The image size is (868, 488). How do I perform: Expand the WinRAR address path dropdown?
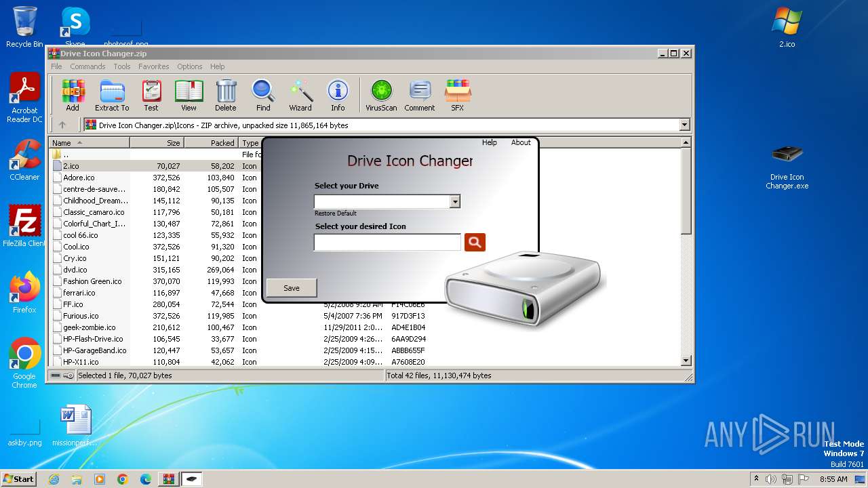[684, 125]
